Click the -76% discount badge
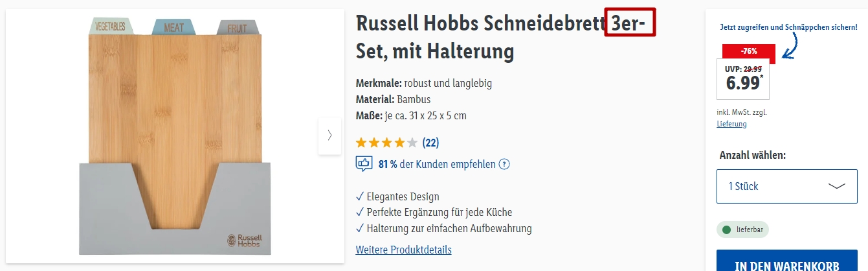This screenshot has width=868, height=271. click(750, 51)
